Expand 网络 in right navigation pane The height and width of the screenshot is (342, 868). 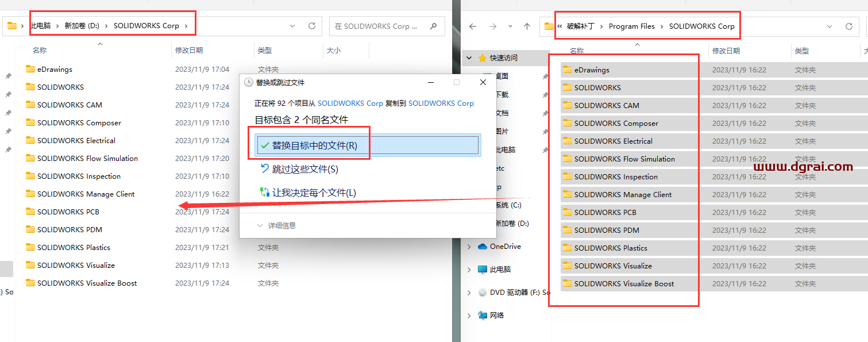point(469,316)
